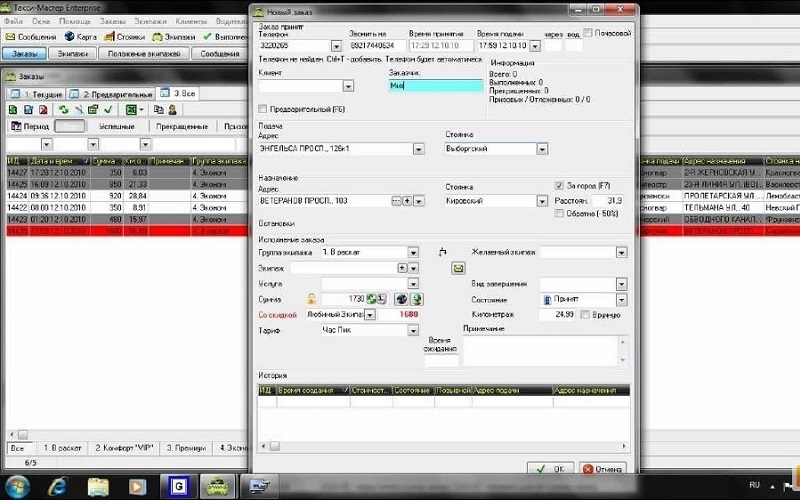This screenshot has width=800, height=500.
Task: Click the plus button in Экипаж field
Action: pyautogui.click(x=402, y=268)
